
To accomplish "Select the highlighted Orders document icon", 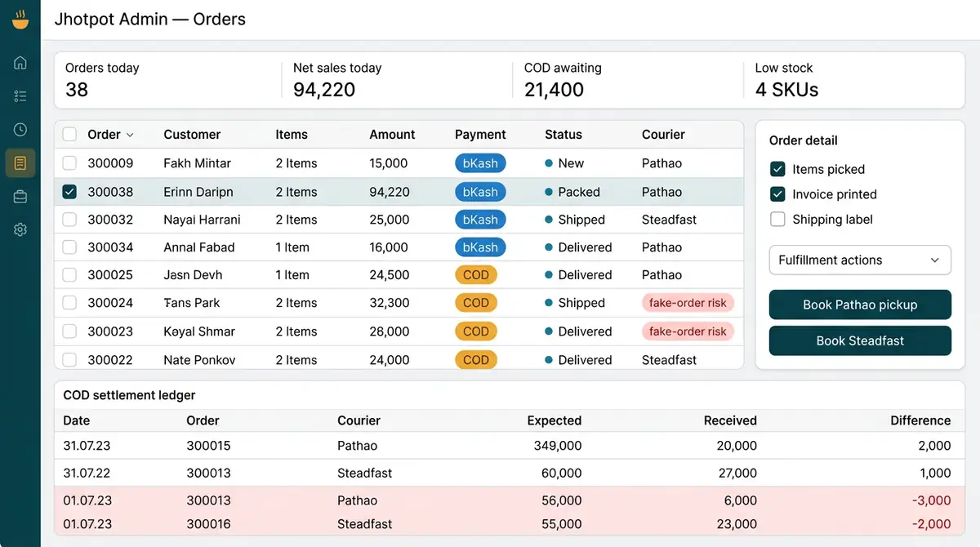I will 20,163.
